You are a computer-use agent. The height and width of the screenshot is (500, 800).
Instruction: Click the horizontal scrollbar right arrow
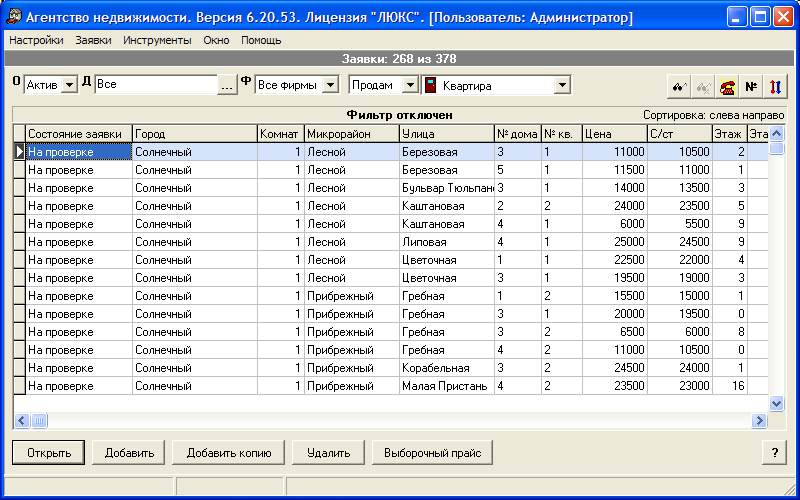click(759, 420)
